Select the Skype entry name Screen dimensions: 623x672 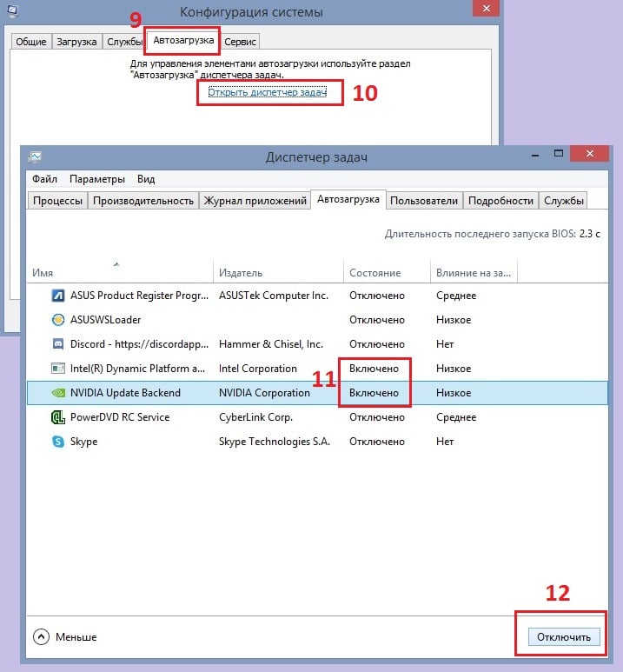83,442
